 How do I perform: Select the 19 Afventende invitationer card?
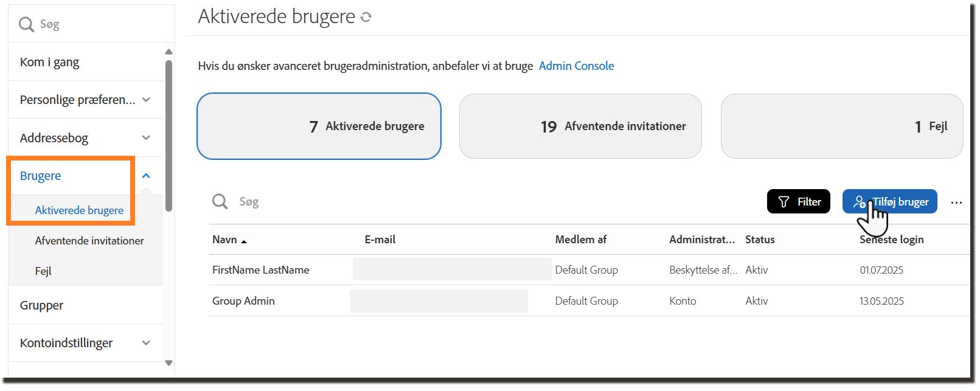coord(580,126)
